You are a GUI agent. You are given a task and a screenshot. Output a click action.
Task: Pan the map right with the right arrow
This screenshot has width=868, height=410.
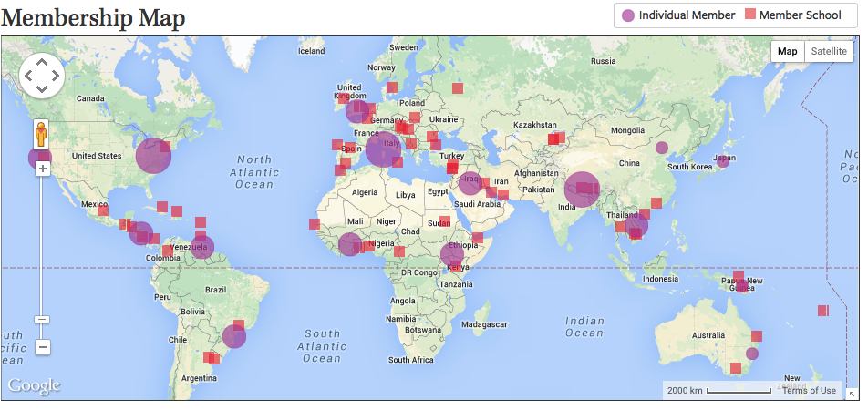(56, 76)
